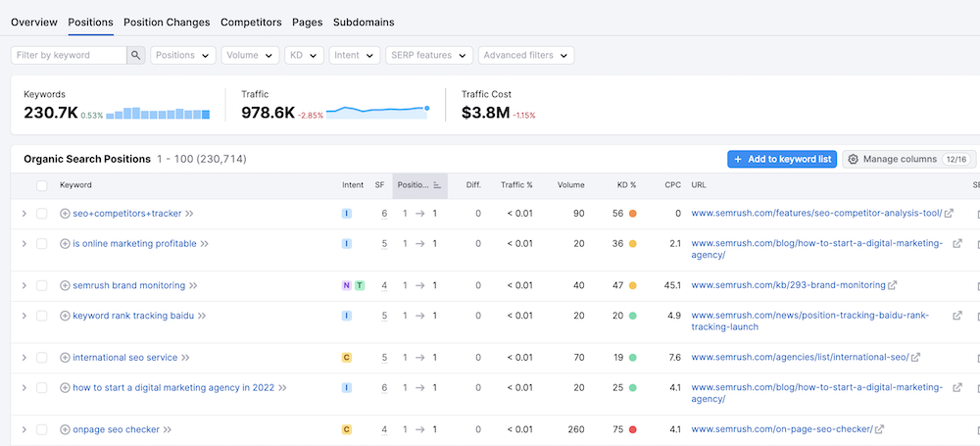Select the Positions tab

coord(90,22)
